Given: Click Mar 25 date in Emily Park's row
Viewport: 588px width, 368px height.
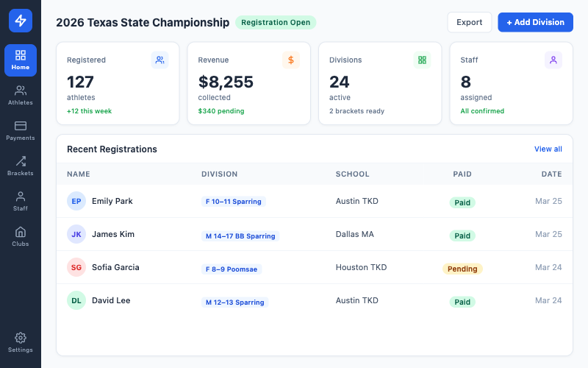Looking at the screenshot, I should 548,201.
